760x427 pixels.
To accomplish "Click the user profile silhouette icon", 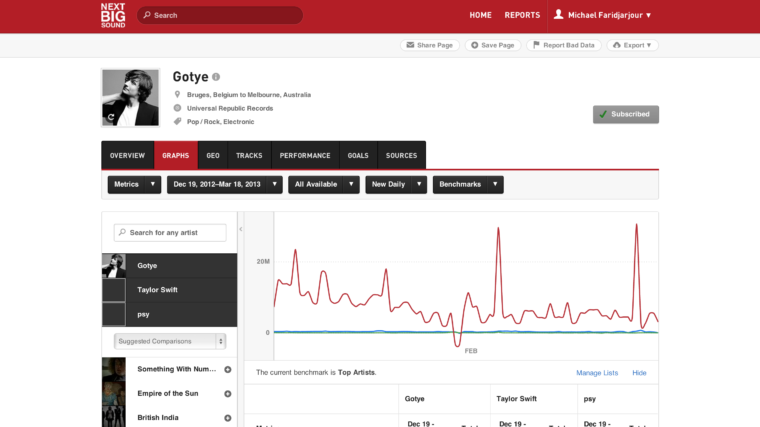I will coord(558,15).
